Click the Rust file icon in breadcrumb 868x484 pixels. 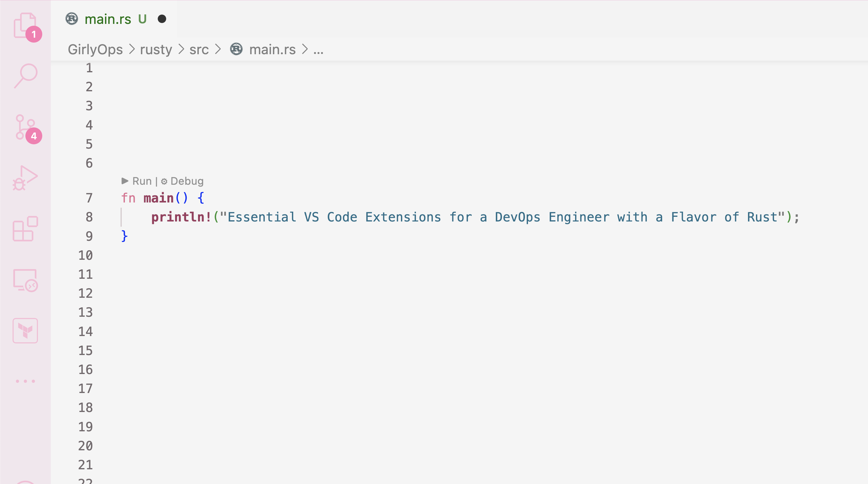pyautogui.click(x=236, y=49)
